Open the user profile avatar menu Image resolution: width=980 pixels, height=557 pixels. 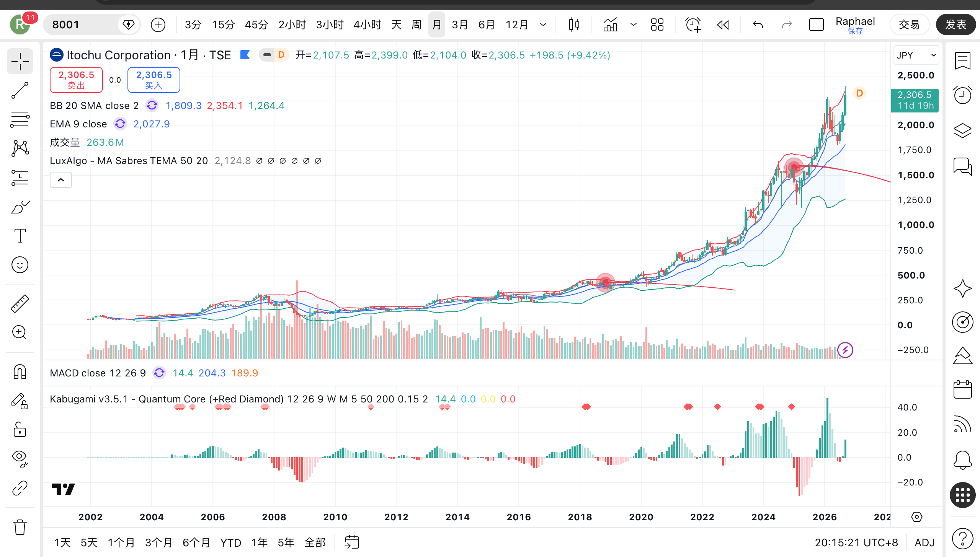pyautogui.click(x=20, y=25)
